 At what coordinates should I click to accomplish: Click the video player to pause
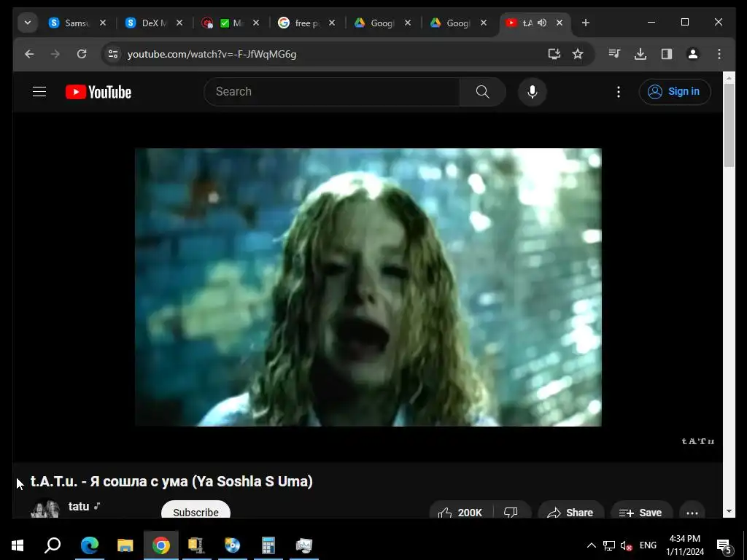[368, 287]
